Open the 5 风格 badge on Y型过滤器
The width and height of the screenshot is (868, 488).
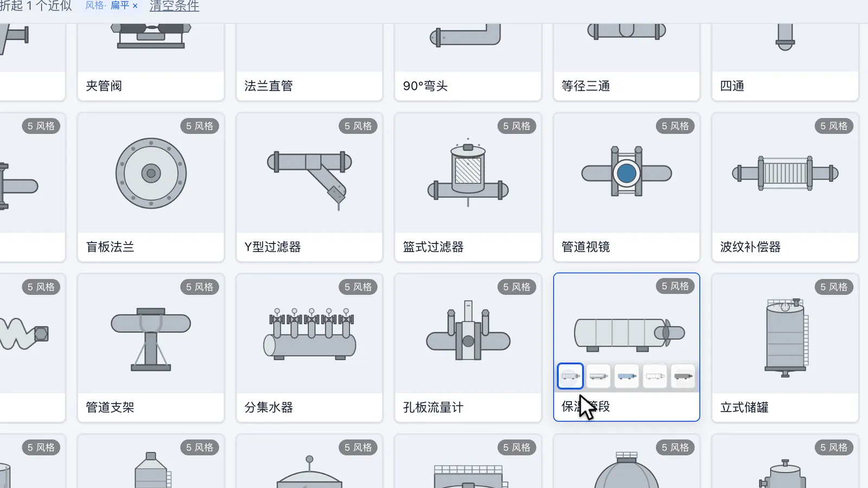[x=358, y=126]
